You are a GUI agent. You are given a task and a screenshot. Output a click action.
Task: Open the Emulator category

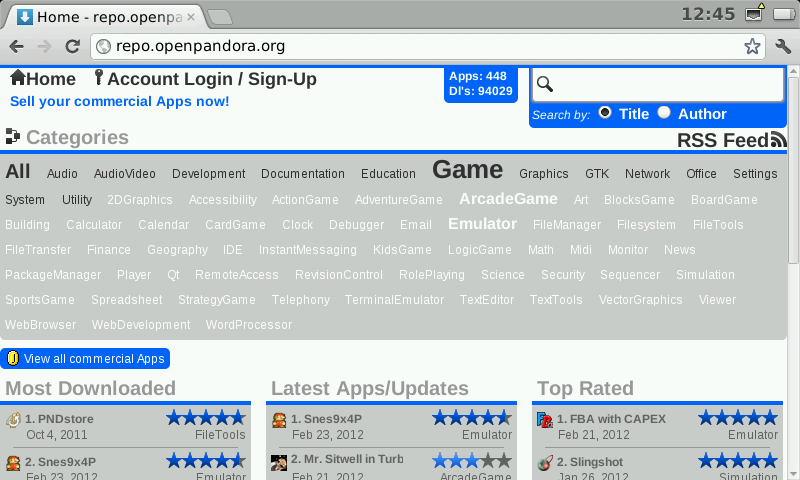(x=482, y=224)
